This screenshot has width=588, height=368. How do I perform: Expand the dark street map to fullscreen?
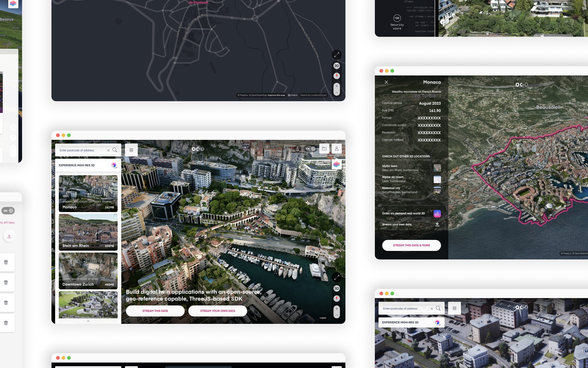[336, 55]
